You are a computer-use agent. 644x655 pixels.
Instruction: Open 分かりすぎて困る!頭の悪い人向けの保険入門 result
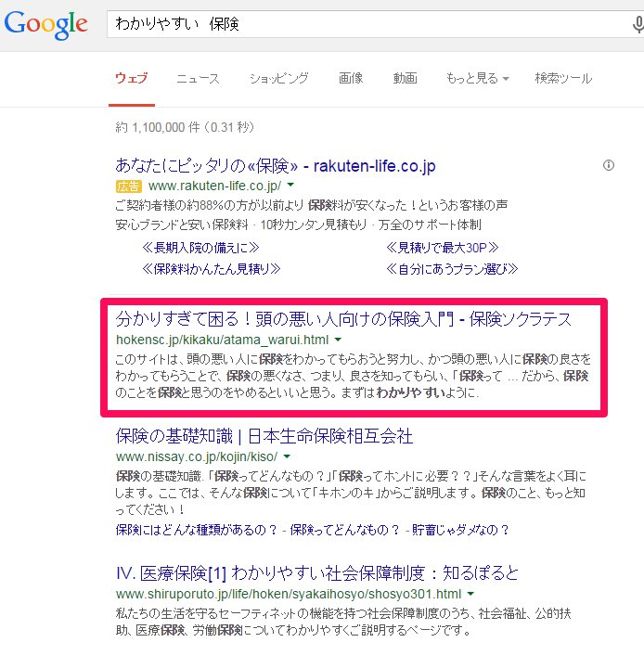tap(343, 319)
